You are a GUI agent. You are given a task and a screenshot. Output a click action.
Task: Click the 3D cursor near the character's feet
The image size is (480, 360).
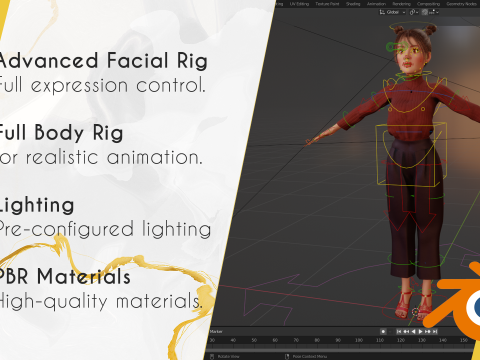pos(415,312)
